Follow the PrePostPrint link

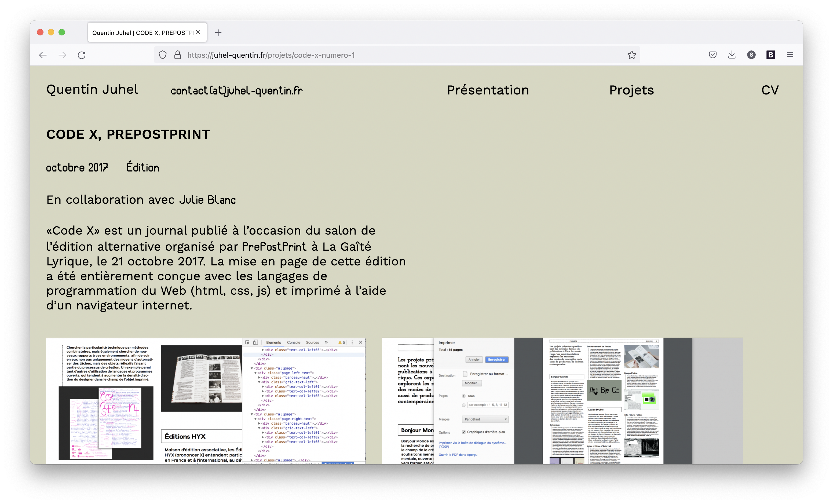pyautogui.click(x=274, y=246)
